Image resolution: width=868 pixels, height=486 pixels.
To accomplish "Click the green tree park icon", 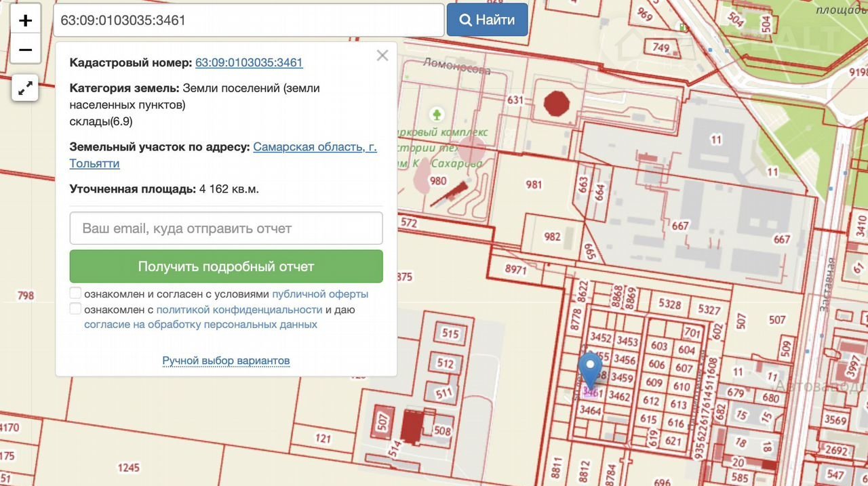I will click(437, 113).
